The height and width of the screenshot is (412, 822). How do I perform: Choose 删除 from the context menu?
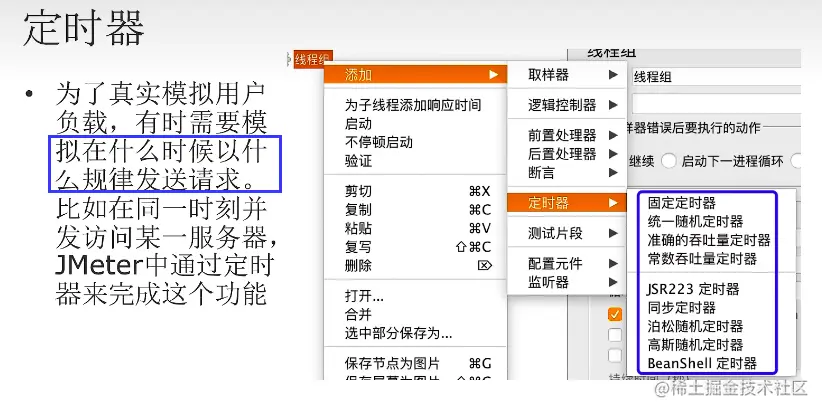416,265
